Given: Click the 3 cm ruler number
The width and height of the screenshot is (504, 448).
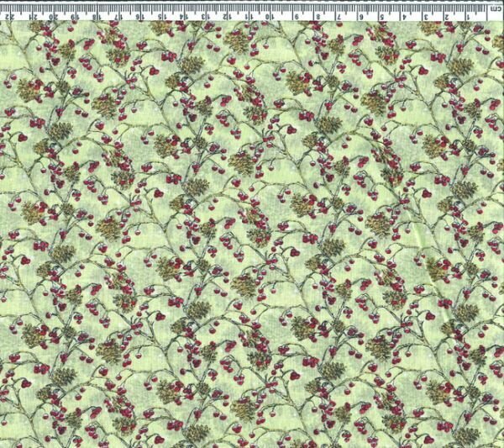Looking at the screenshot, I should (x=425, y=15).
